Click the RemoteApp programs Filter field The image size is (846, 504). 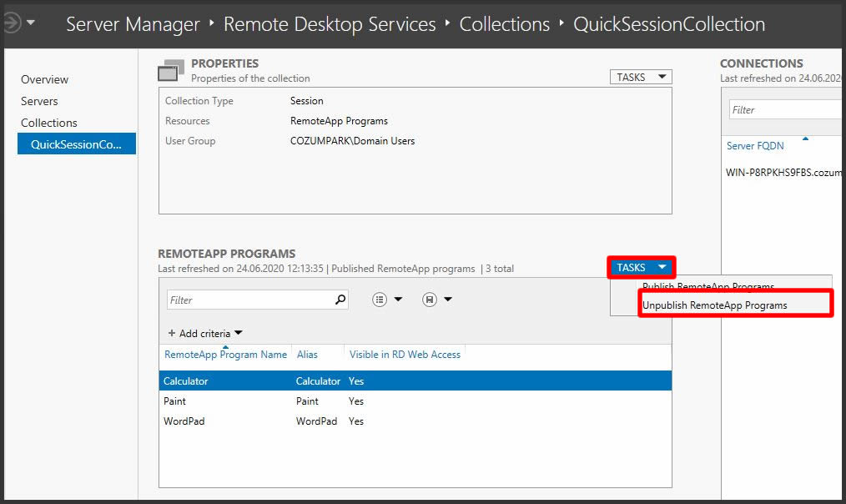[257, 300]
